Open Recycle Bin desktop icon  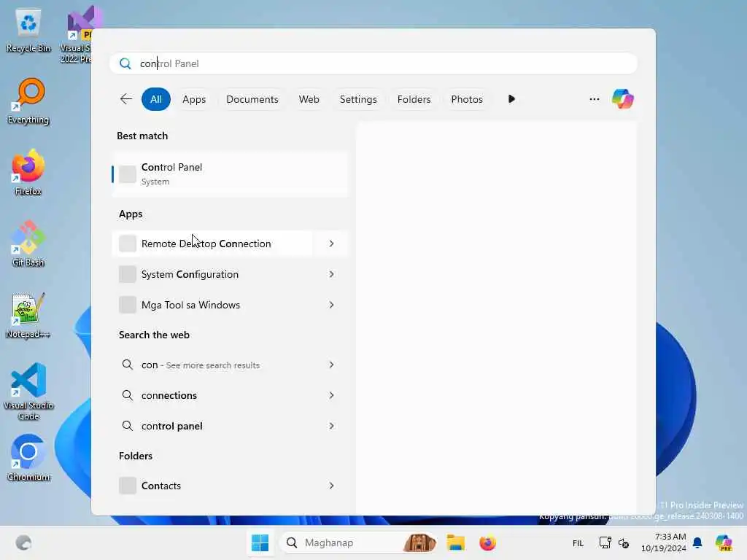point(28,30)
